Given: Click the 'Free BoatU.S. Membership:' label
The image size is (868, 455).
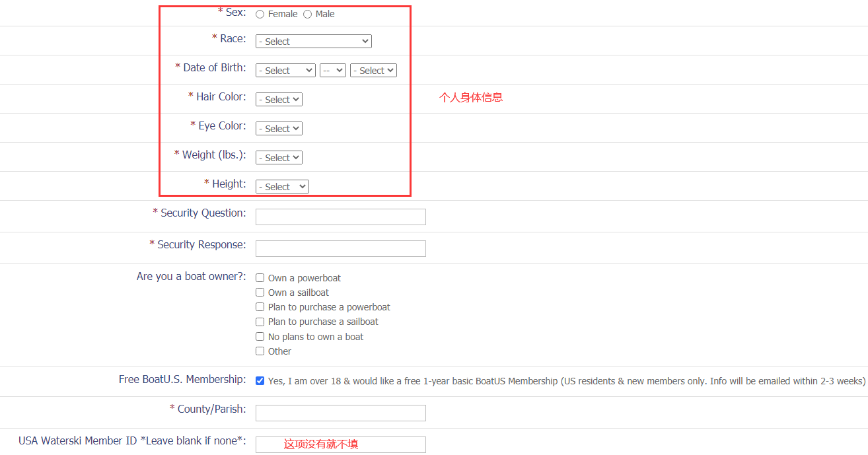Looking at the screenshot, I should [182, 380].
